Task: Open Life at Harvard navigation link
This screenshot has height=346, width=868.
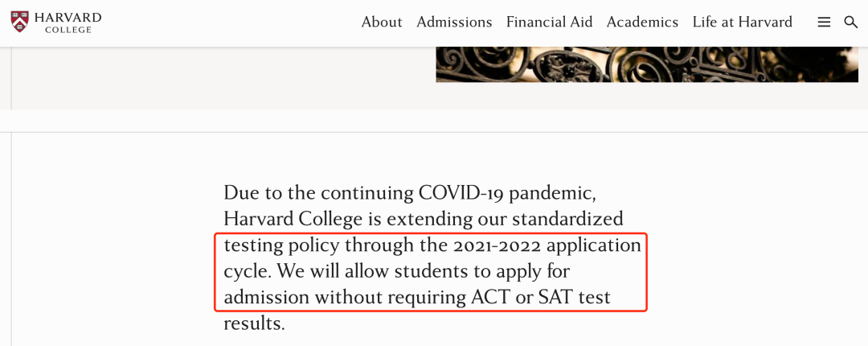Action: (743, 23)
